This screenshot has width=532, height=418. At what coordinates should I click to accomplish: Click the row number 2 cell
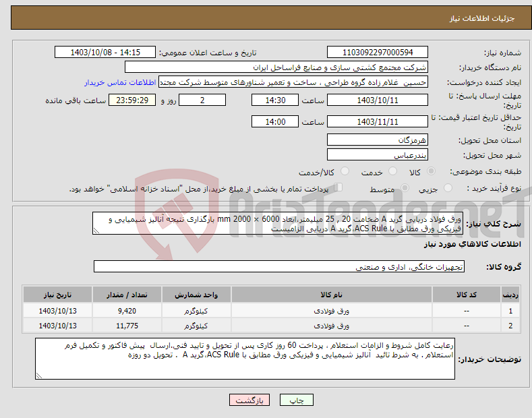(x=510, y=326)
